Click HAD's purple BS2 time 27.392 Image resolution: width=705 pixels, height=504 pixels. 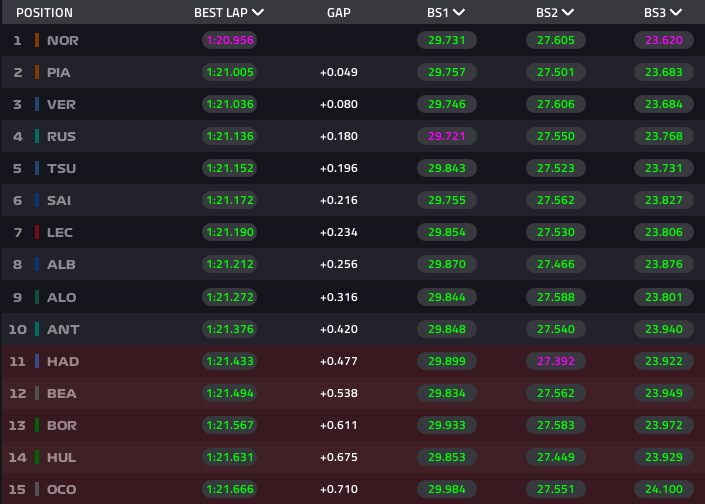coord(555,361)
